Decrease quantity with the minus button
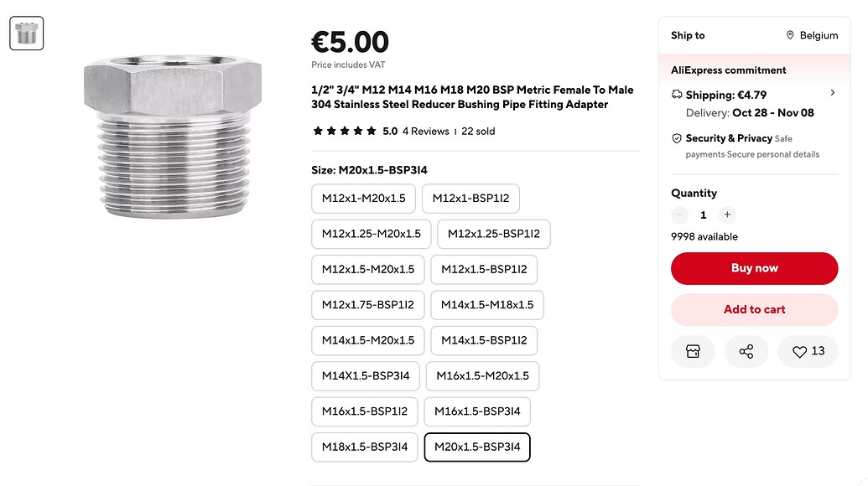 click(680, 215)
